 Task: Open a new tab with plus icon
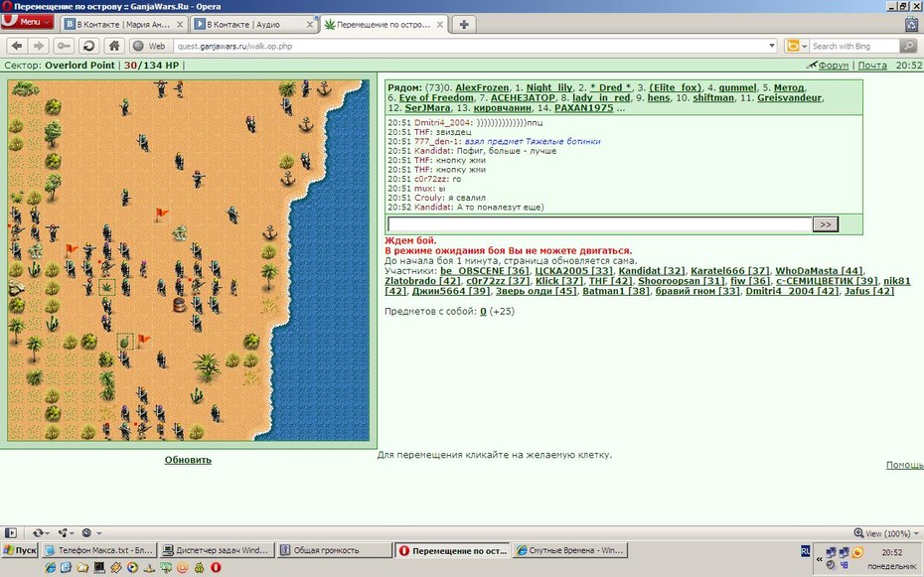[464, 25]
